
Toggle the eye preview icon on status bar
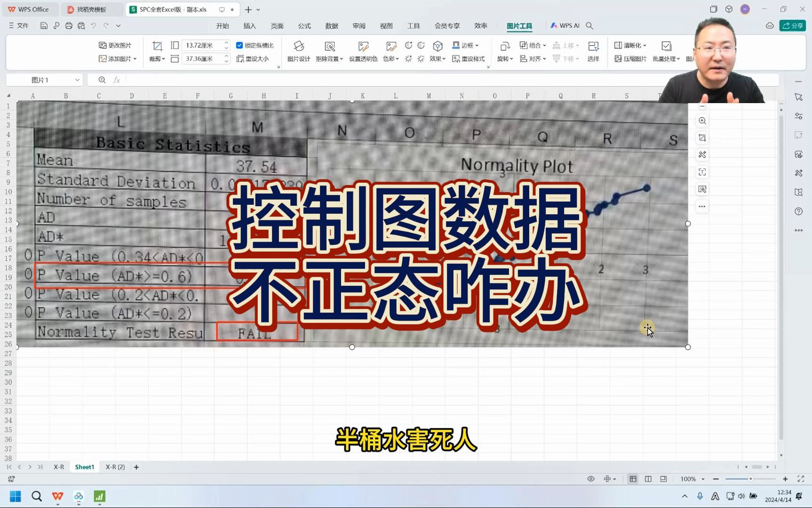[591, 478]
